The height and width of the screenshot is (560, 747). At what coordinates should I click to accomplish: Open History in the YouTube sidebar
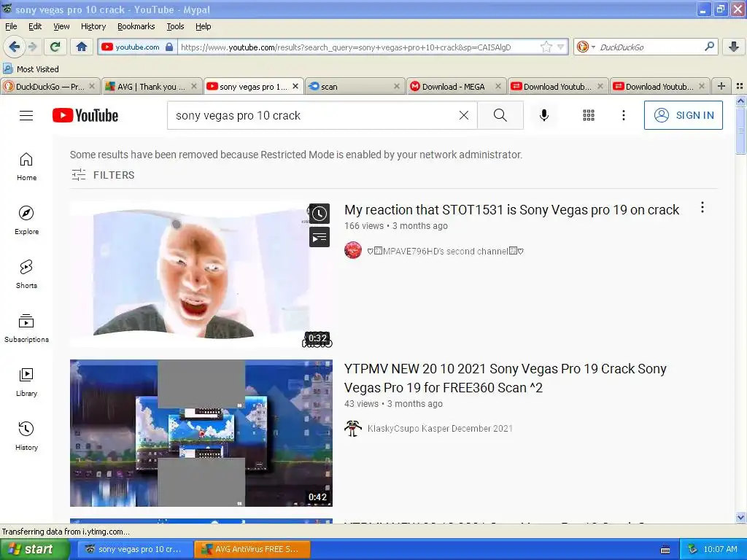click(x=26, y=436)
